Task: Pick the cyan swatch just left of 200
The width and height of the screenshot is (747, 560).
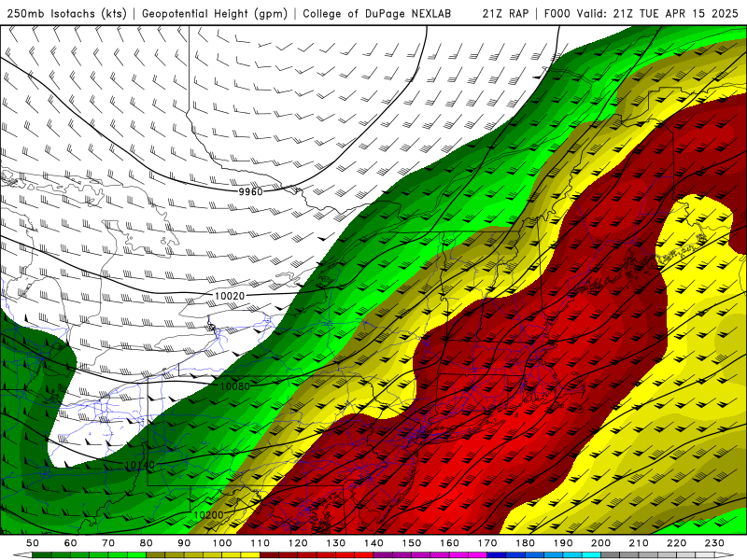Action: click(591, 555)
